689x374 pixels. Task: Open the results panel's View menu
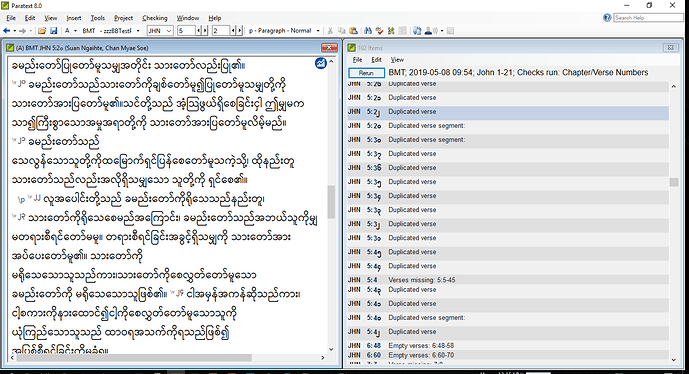(x=397, y=60)
